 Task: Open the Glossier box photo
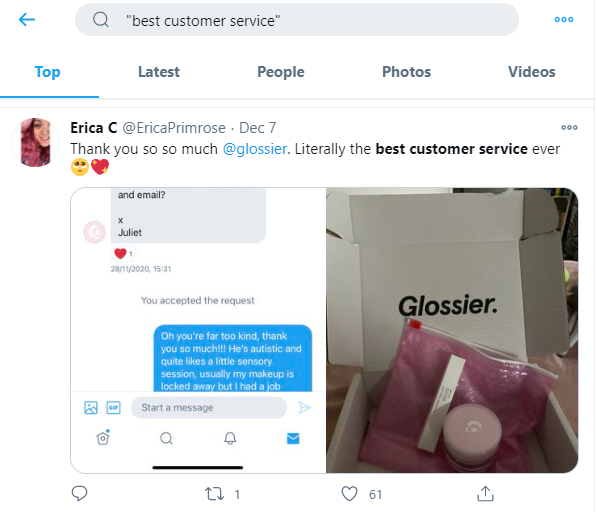point(452,330)
